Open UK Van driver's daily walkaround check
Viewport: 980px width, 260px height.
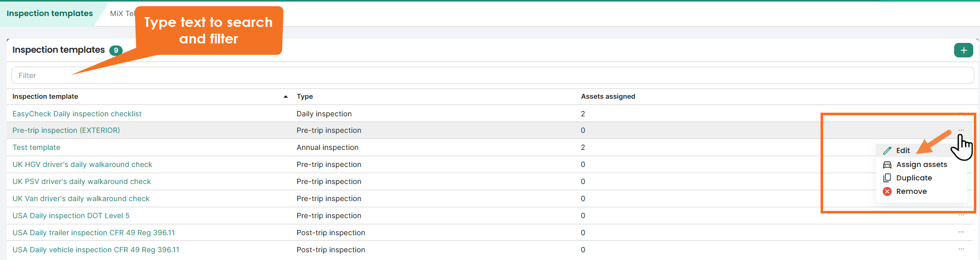coord(81,198)
